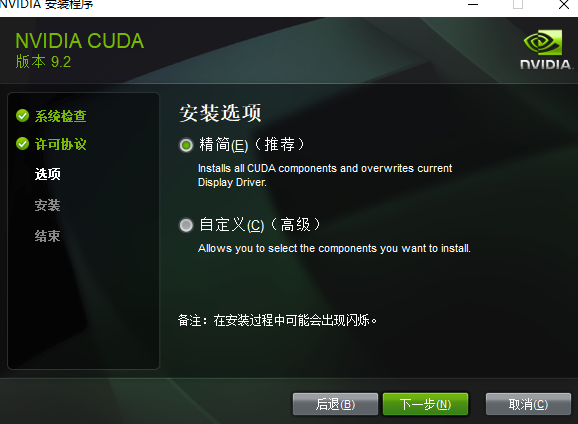Click the green checkmark beside 许可协议
This screenshot has height=424, width=578.
tap(22, 144)
